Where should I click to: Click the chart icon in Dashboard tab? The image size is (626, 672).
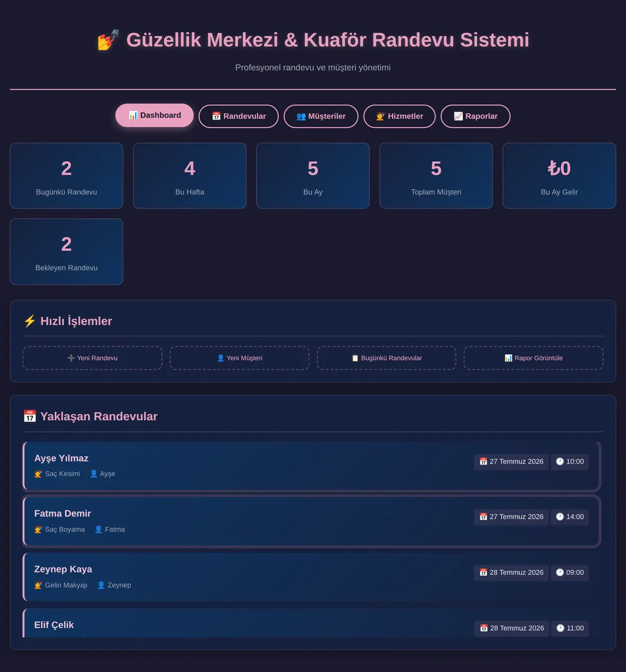pos(133,115)
